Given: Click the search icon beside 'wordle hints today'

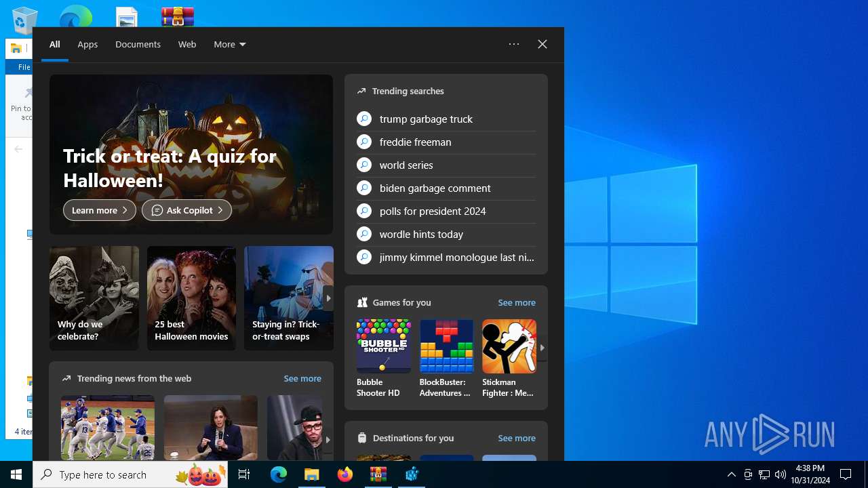Looking at the screenshot, I should click(x=364, y=234).
